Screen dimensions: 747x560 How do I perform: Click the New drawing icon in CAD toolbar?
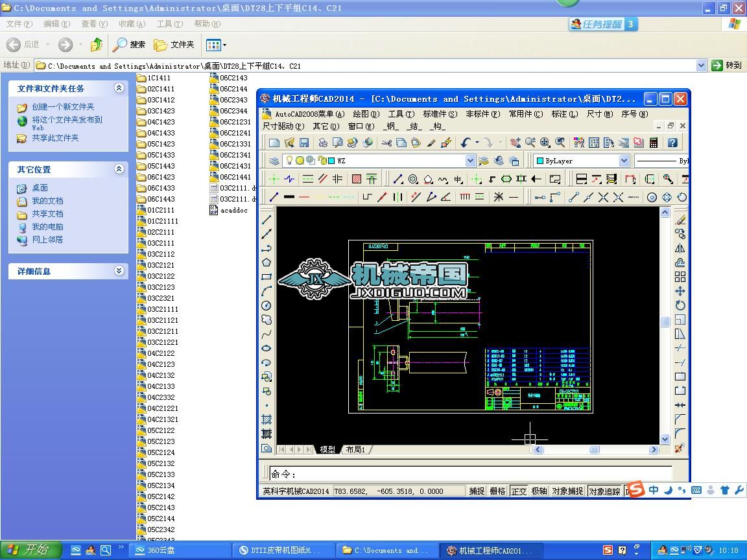click(x=274, y=143)
